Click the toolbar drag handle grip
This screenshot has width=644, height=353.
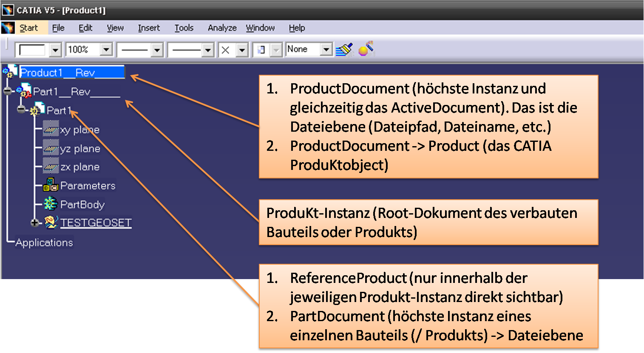click(6, 45)
